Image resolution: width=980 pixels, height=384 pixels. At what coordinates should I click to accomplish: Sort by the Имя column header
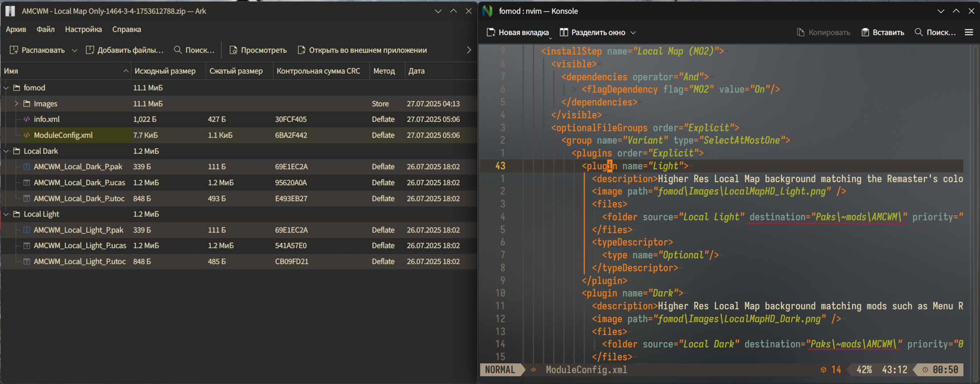pos(62,71)
